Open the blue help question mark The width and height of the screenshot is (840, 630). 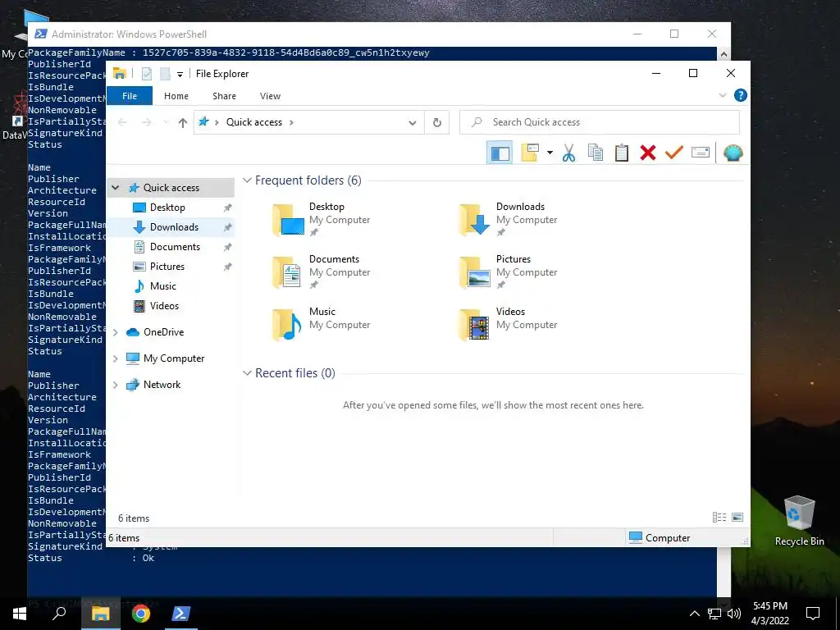tap(741, 95)
